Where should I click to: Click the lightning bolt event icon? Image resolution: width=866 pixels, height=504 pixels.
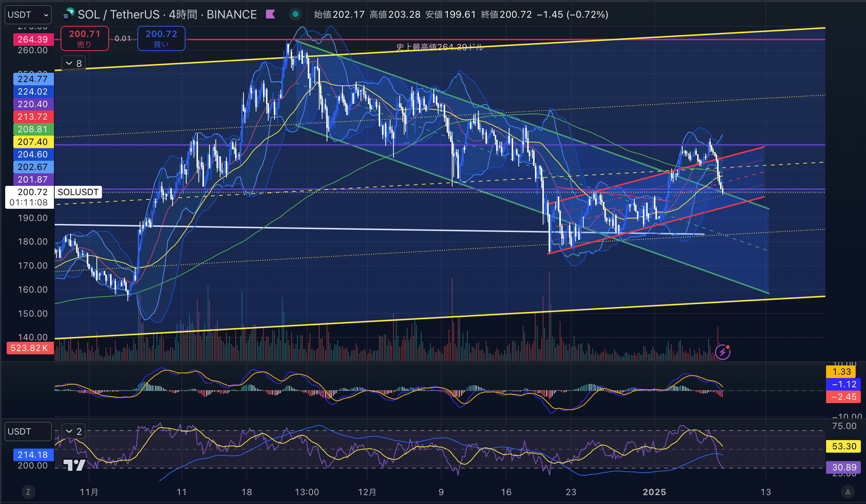pos(722,352)
